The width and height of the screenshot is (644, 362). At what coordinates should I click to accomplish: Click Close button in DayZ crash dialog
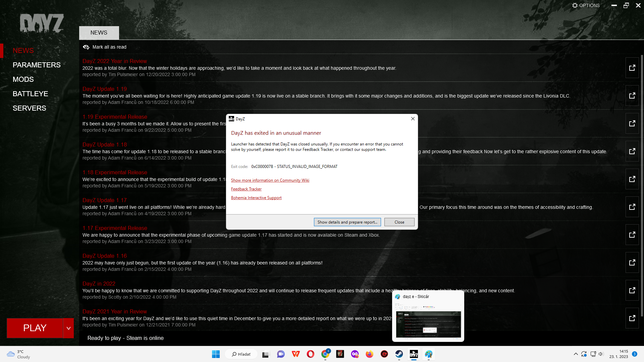pyautogui.click(x=399, y=222)
